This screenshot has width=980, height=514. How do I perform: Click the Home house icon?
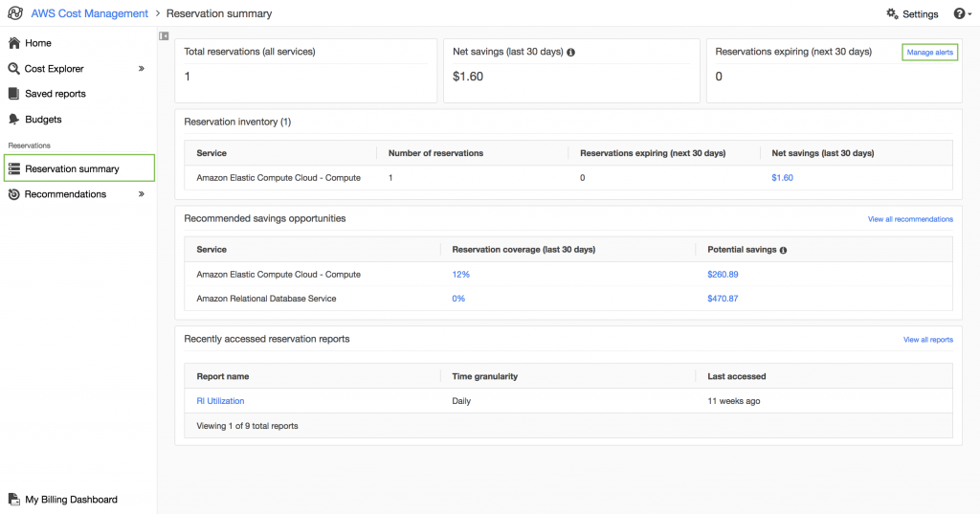[x=14, y=43]
